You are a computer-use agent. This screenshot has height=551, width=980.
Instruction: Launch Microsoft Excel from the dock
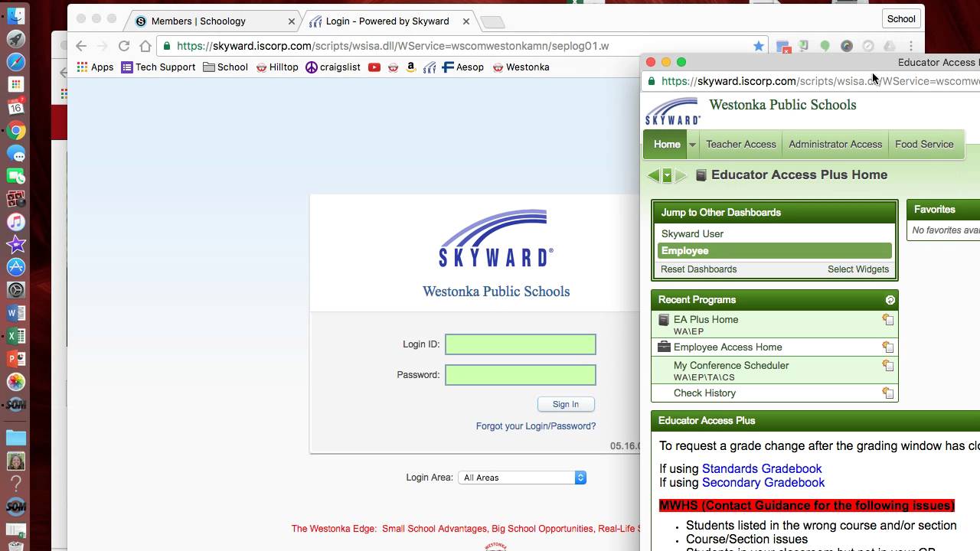[16, 336]
